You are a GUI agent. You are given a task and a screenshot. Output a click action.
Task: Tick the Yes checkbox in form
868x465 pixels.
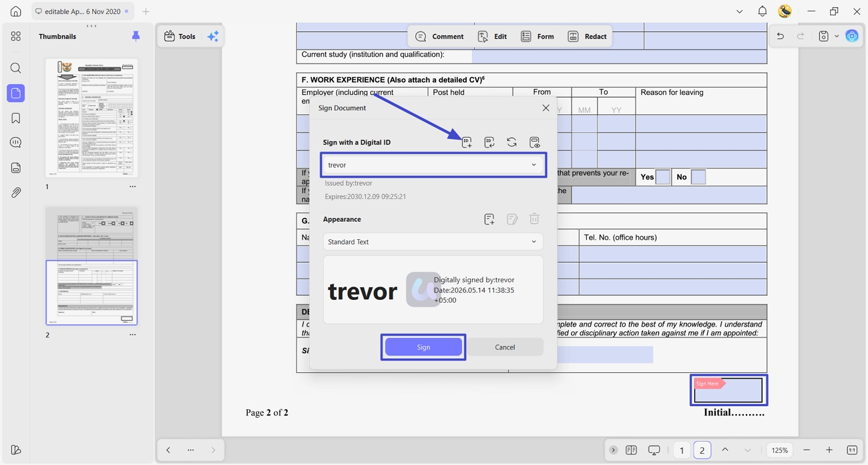pos(662,177)
